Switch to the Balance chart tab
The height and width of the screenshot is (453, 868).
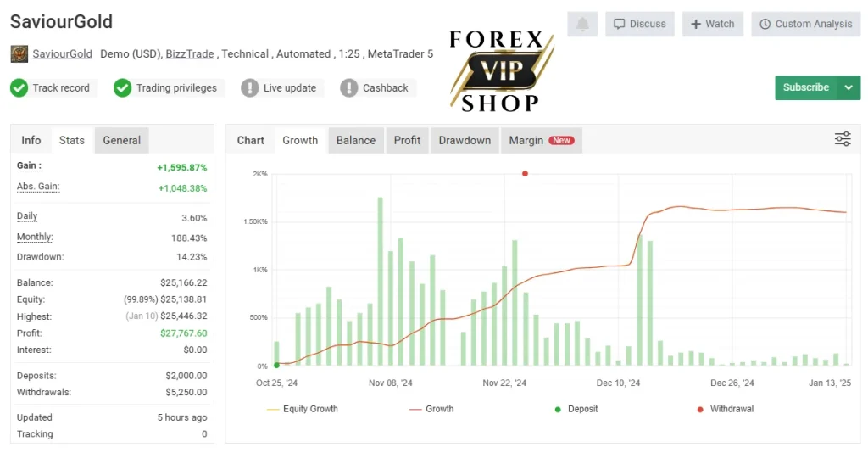[356, 140]
